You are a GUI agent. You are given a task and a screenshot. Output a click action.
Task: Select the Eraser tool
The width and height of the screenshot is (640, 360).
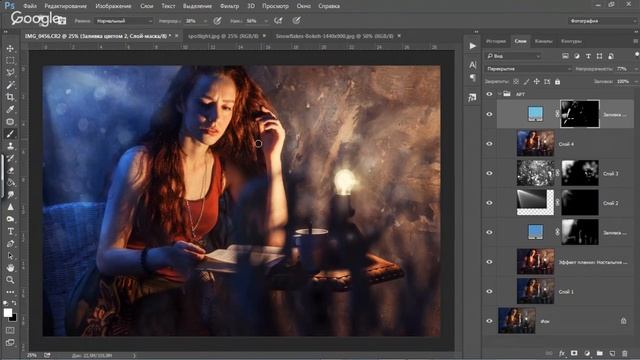coord(10,171)
